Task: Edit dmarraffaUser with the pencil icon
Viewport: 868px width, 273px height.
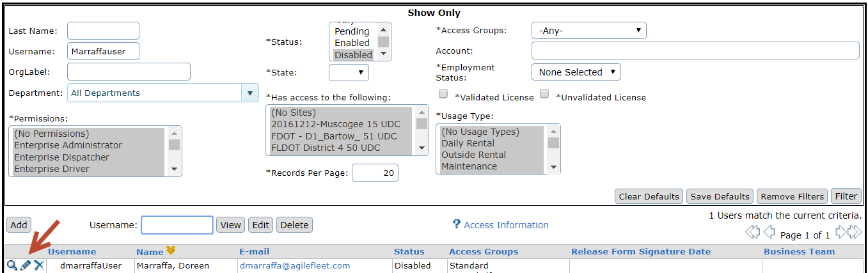Action: tap(26, 265)
